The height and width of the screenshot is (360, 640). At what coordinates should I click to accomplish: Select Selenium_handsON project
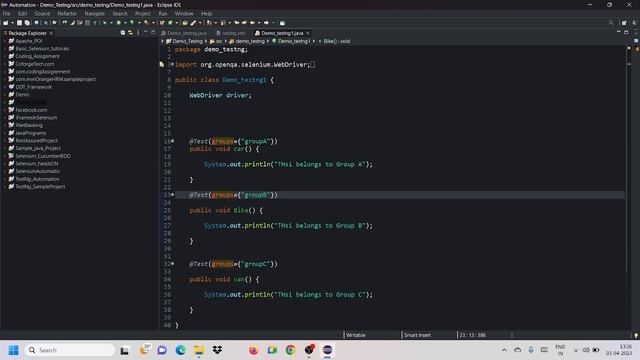pos(37,164)
